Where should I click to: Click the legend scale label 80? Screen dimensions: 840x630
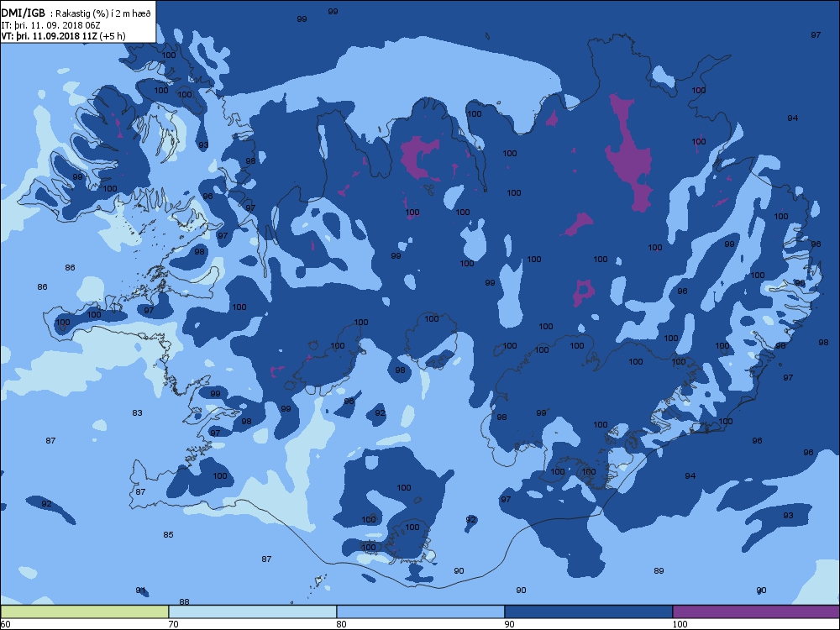(x=341, y=623)
